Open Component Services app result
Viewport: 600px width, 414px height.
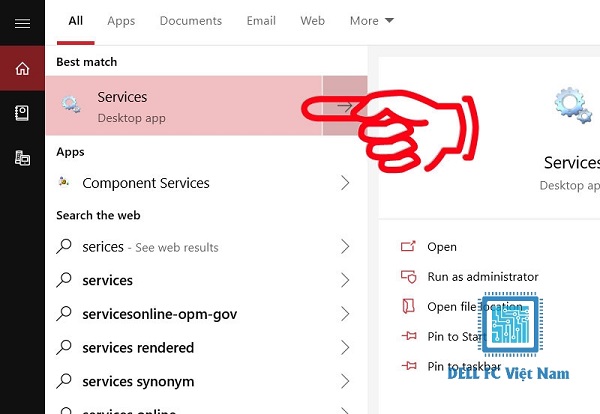(206, 183)
